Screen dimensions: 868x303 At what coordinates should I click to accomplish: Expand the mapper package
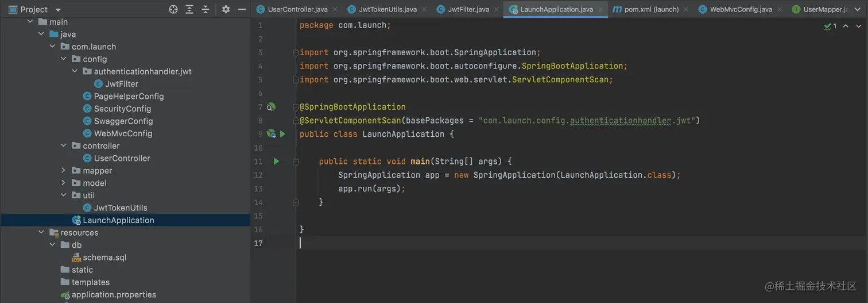pyautogui.click(x=64, y=171)
